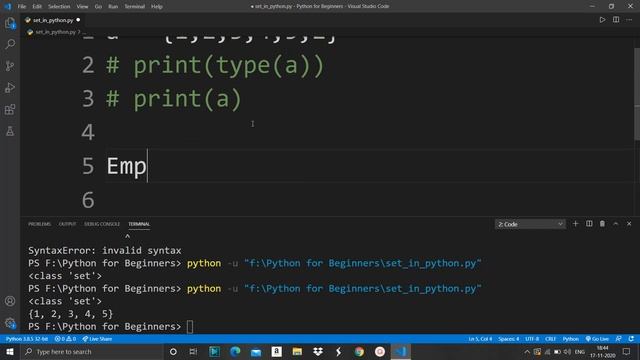Open the File menu
The image size is (640, 360).
[x=22, y=7]
